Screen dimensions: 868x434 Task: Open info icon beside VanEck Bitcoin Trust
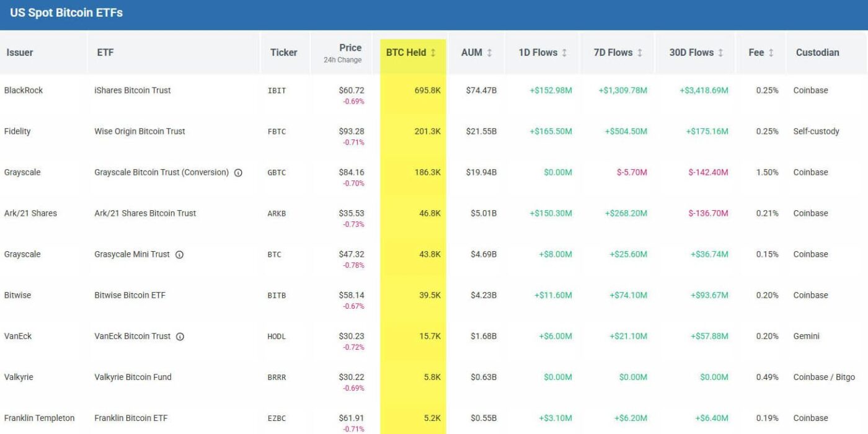coord(180,337)
